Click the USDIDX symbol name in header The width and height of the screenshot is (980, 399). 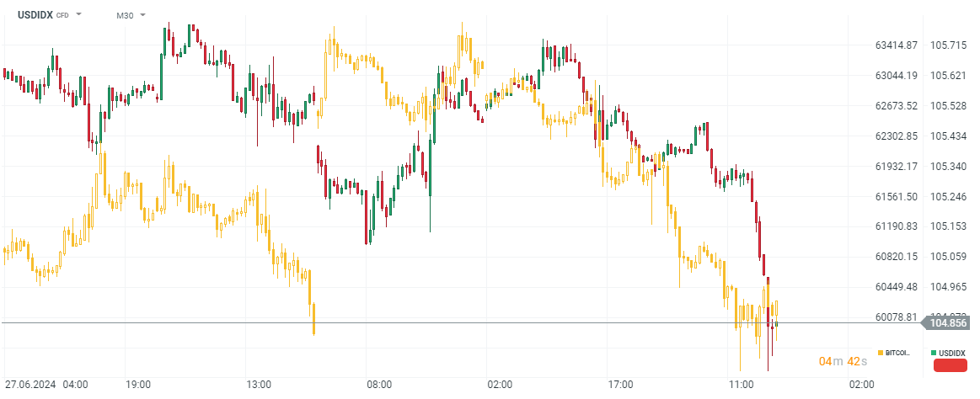35,15
